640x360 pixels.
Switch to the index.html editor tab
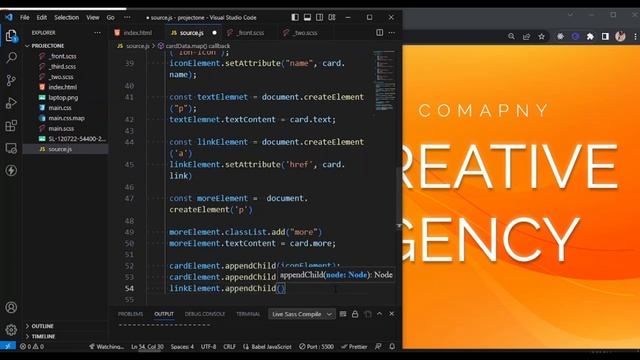[x=137, y=33]
